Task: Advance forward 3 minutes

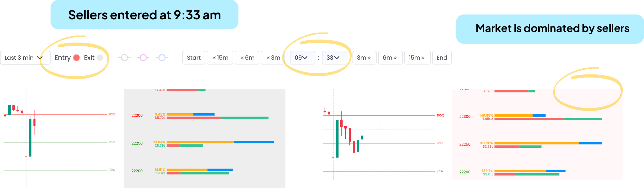Action: click(364, 58)
